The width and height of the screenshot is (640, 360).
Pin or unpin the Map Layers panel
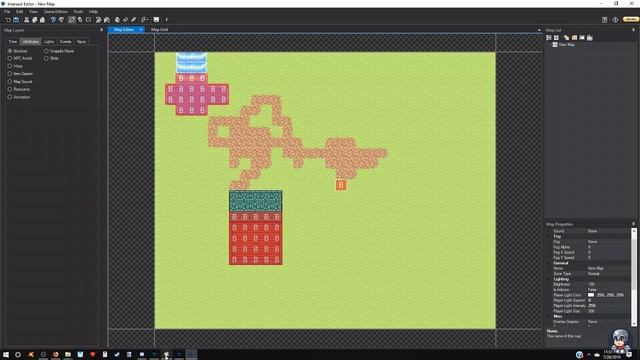click(101, 30)
